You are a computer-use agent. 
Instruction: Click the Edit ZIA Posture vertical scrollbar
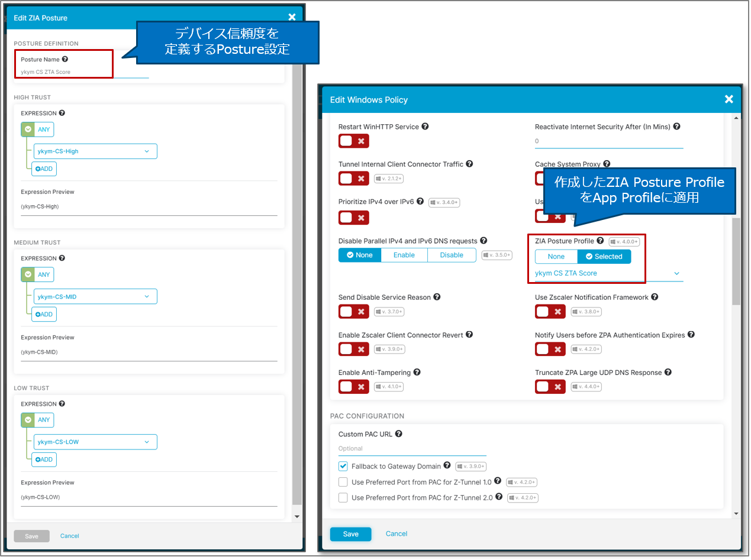[298, 272]
